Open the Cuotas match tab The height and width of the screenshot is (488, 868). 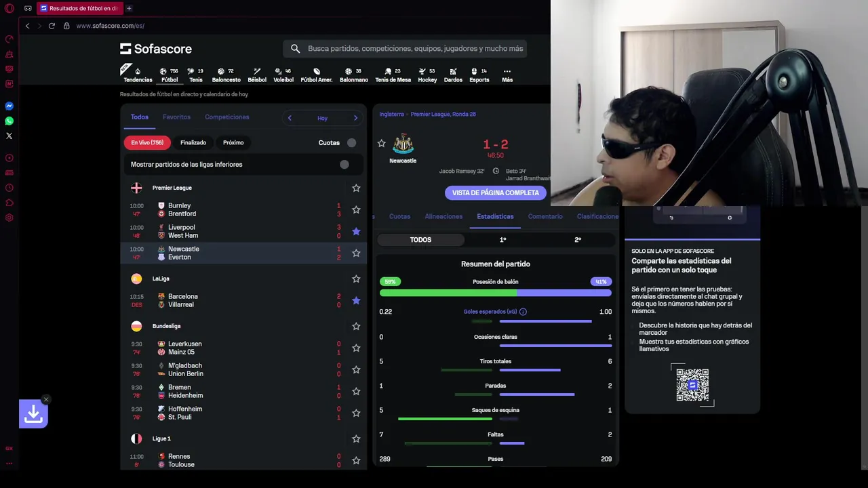coord(399,216)
